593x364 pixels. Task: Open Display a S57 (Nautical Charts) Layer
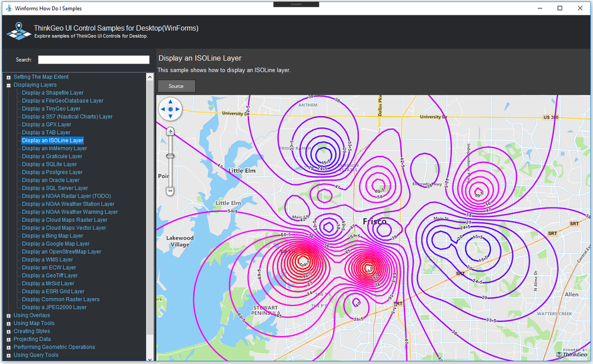tap(67, 116)
